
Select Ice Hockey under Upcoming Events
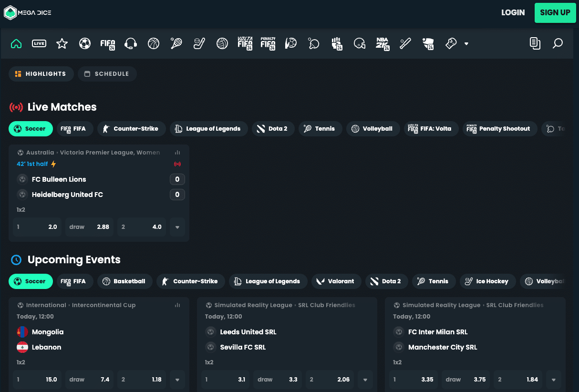tap(487, 281)
